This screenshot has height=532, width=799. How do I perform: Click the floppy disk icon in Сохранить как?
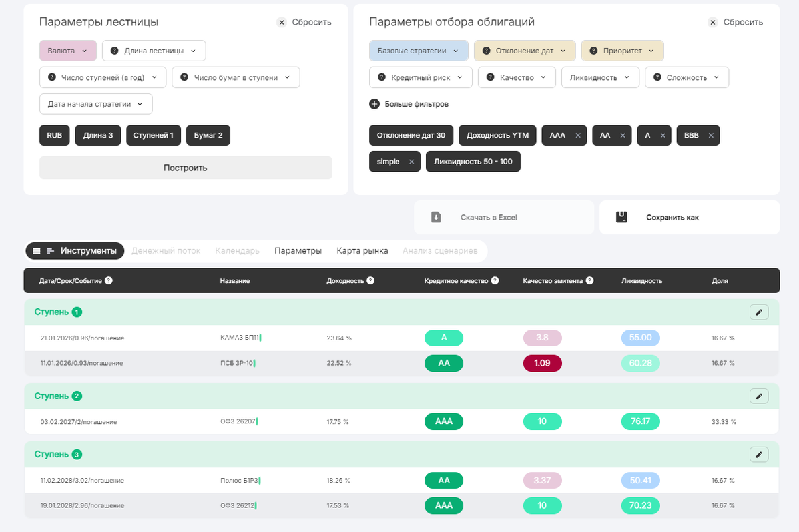[621, 217]
